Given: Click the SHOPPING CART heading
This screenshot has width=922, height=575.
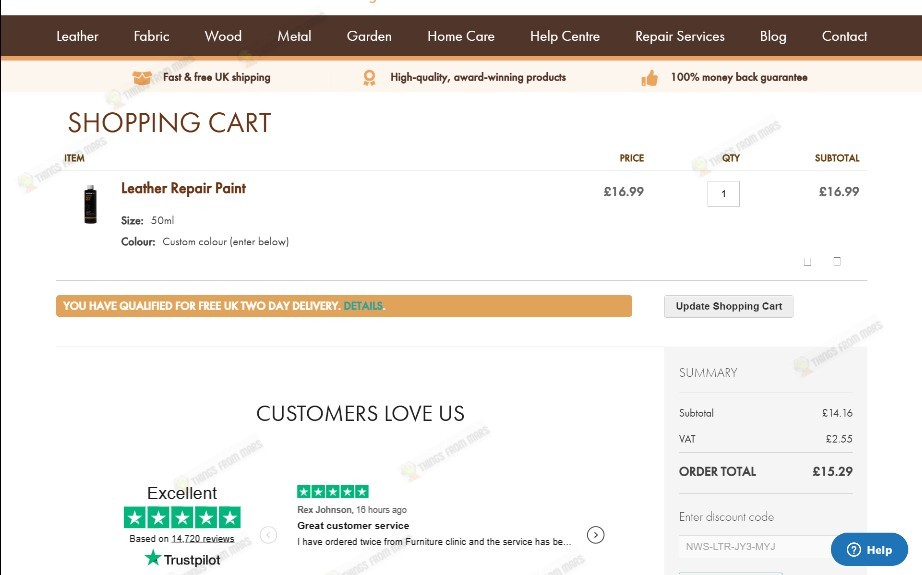Looking at the screenshot, I should [169, 123].
